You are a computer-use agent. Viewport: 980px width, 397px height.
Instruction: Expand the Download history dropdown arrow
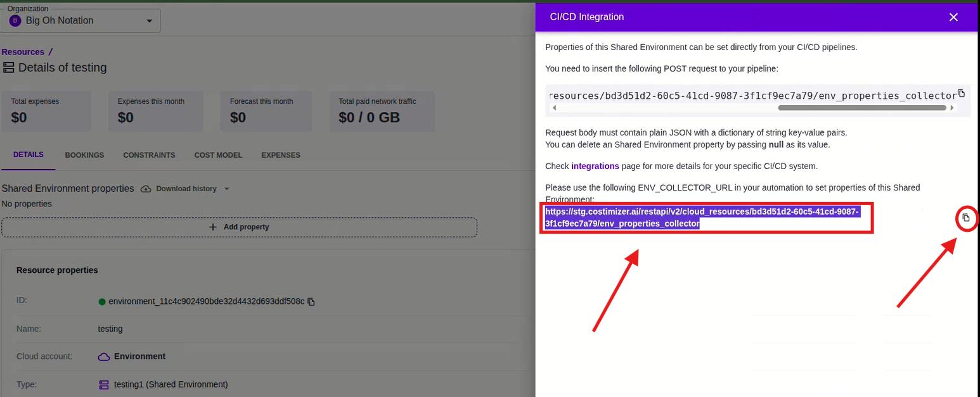click(227, 189)
